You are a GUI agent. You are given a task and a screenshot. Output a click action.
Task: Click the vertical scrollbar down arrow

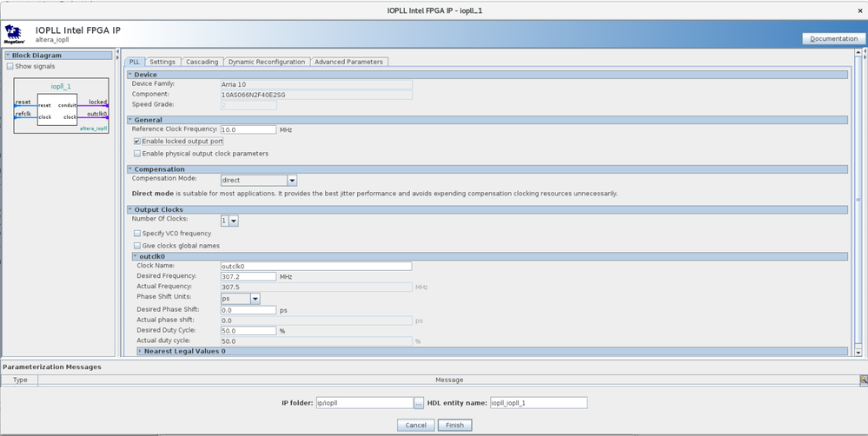pyautogui.click(x=858, y=353)
